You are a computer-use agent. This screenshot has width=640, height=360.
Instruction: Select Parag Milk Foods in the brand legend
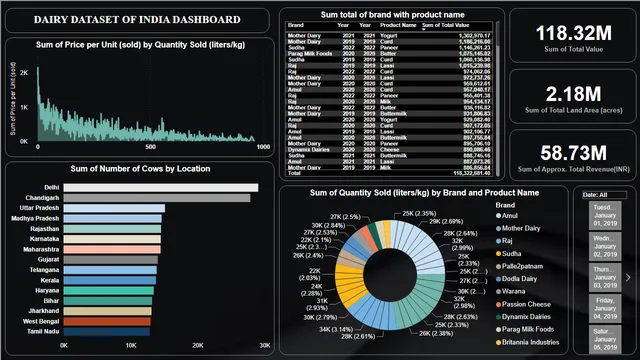(525, 329)
